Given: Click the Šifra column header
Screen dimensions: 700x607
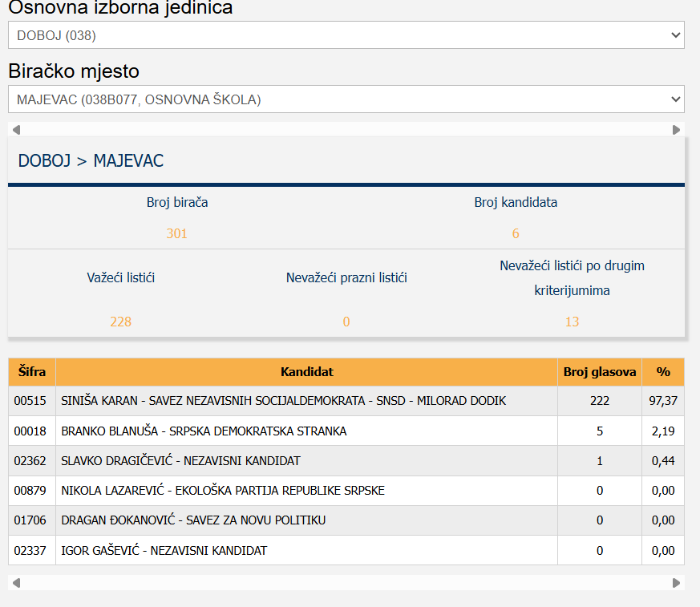Looking at the screenshot, I should point(32,372).
